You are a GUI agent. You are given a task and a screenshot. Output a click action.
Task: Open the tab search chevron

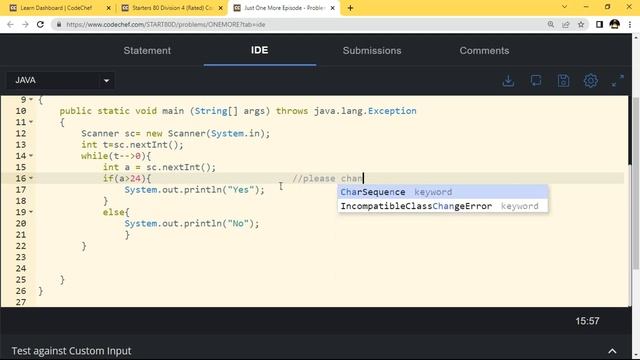564,7
